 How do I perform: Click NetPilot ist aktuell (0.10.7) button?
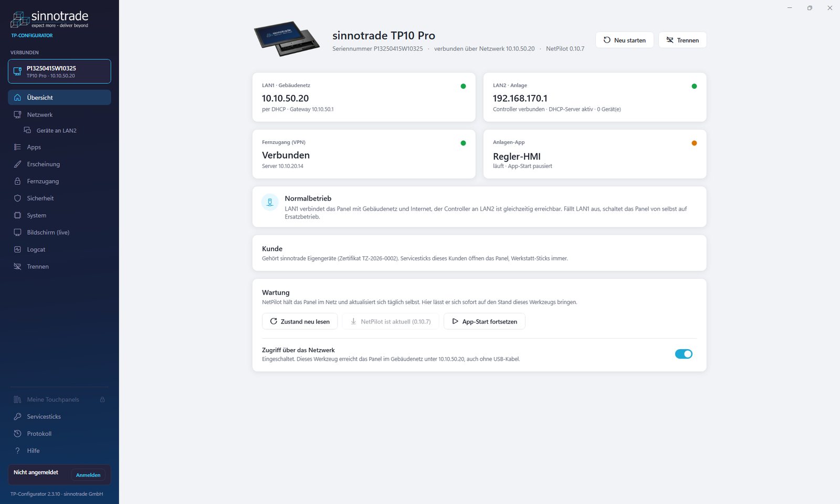pos(391,321)
